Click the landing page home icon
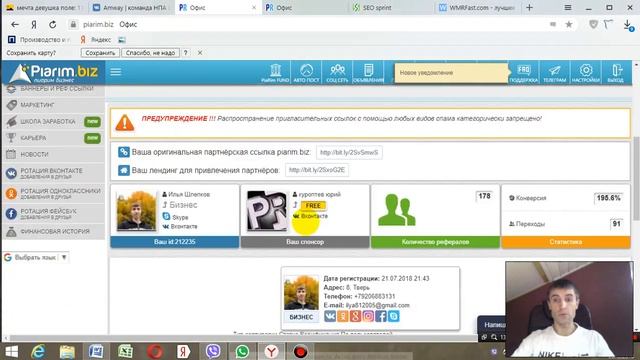 coord(124,170)
